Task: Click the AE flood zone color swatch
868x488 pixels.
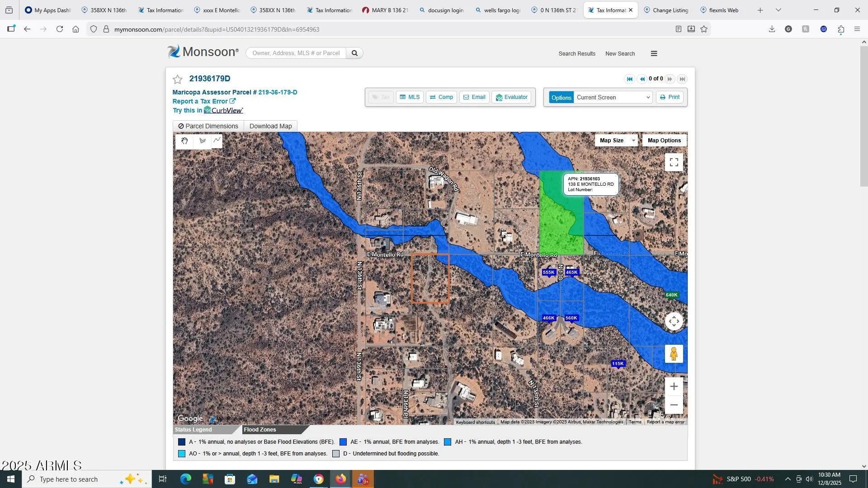Action: 343,442
